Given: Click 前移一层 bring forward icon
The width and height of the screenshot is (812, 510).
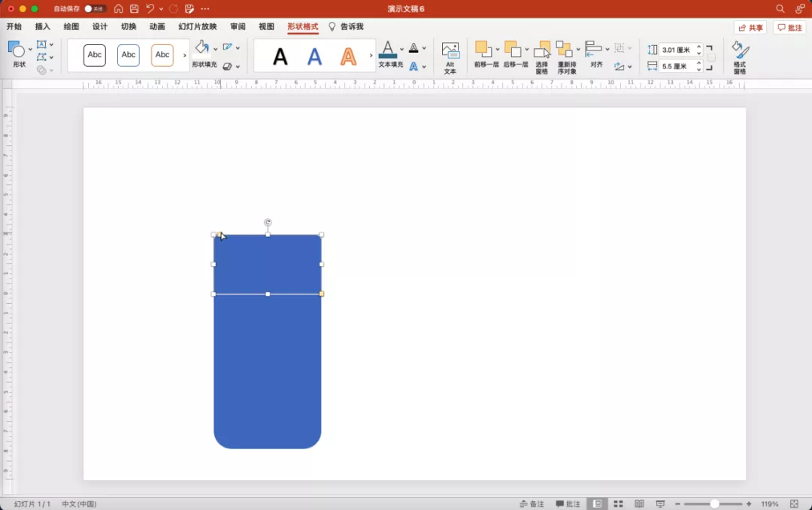Looking at the screenshot, I should (483, 50).
